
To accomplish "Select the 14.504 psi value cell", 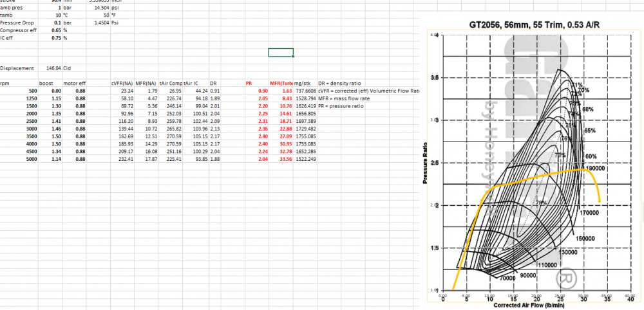I will (x=99, y=8).
